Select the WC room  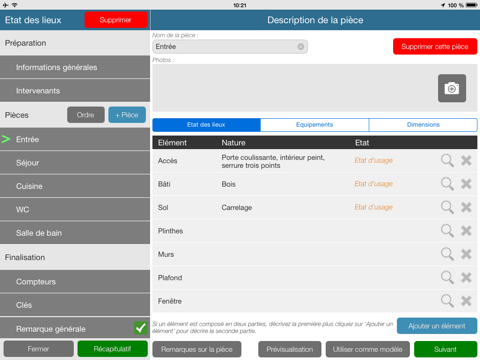tap(75, 209)
